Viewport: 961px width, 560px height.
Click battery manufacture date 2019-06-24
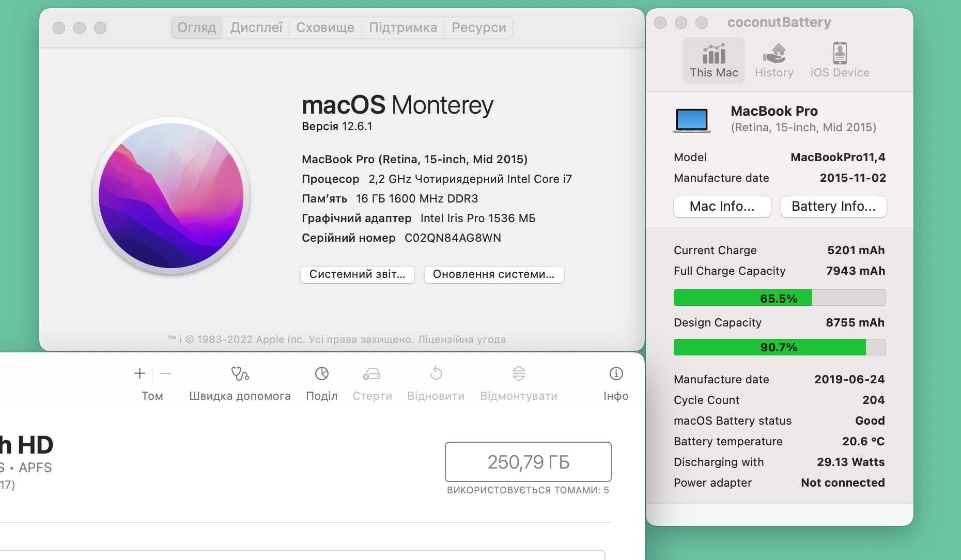pos(849,380)
